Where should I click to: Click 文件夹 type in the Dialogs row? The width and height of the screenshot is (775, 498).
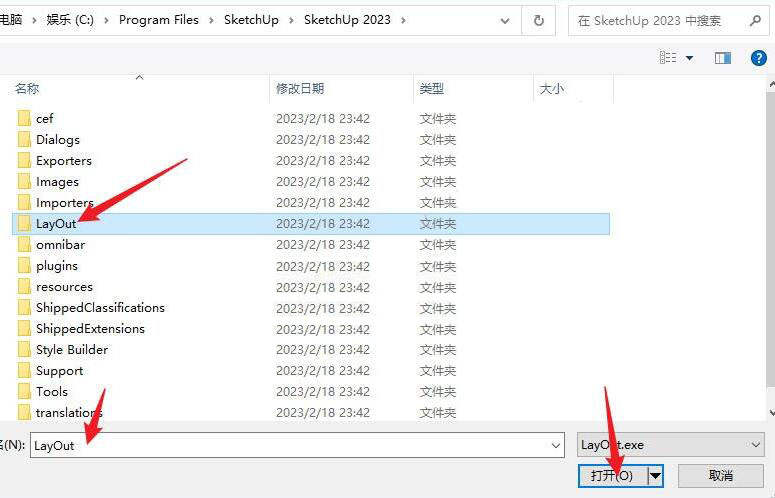[437, 140]
